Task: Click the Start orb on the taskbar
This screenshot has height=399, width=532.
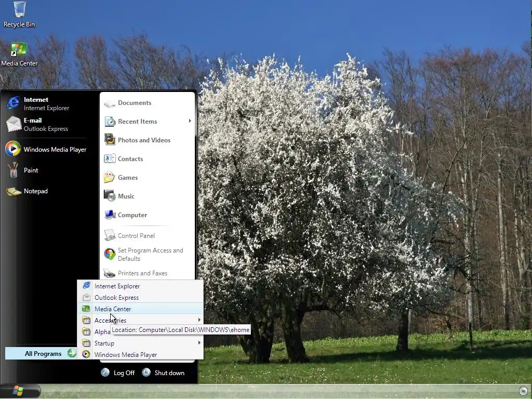Action: point(18,391)
